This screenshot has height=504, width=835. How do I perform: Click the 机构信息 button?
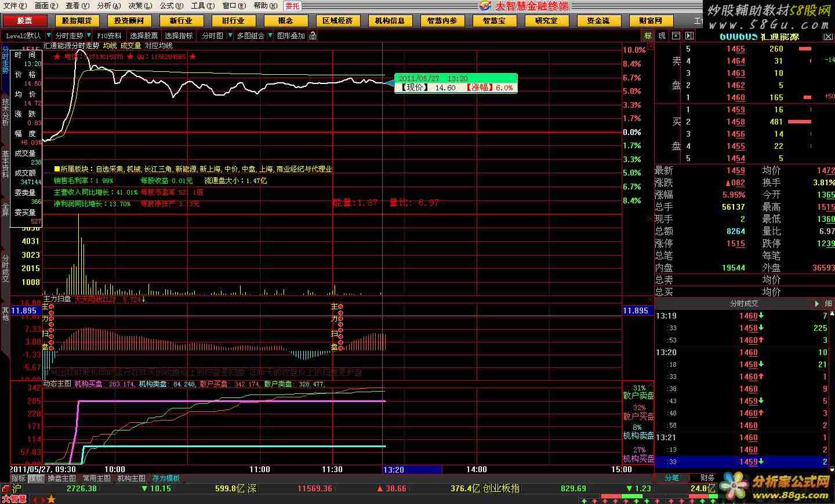(x=390, y=20)
